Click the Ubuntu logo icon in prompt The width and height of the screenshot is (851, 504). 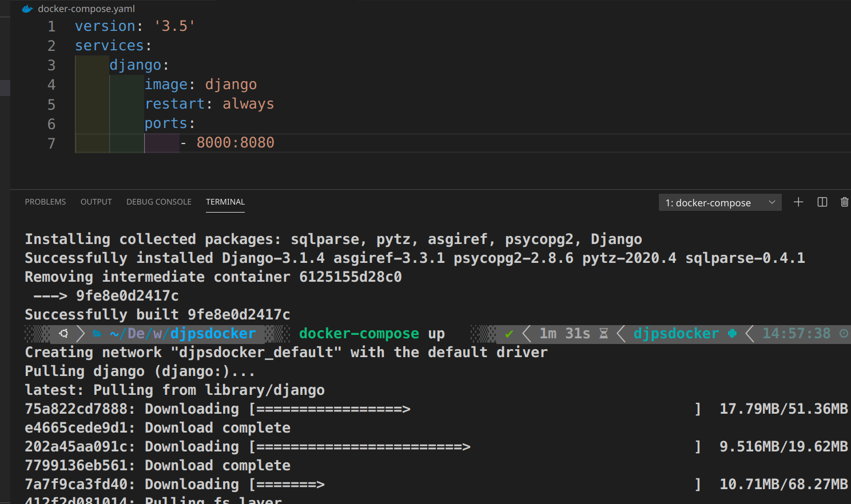pyautogui.click(x=63, y=333)
